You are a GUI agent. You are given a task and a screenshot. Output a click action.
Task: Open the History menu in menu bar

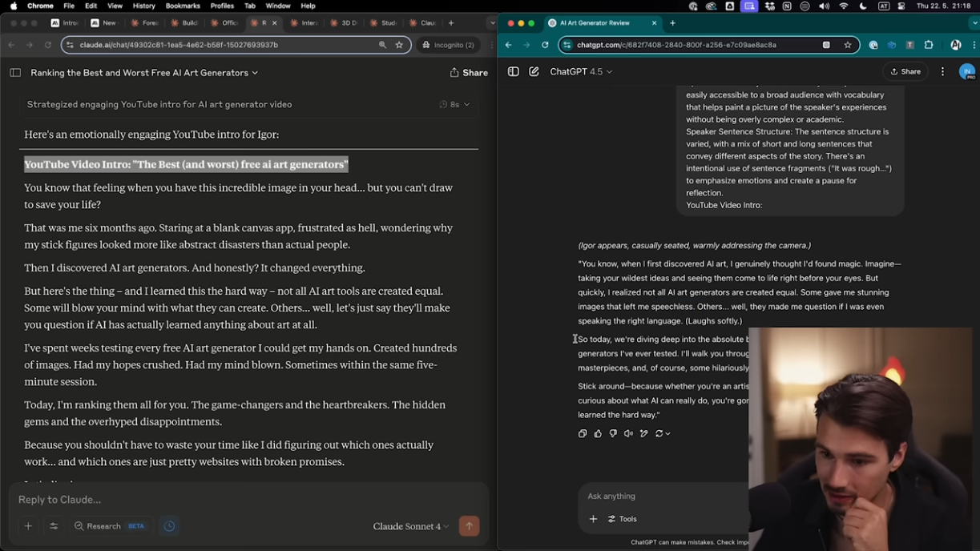point(143,6)
